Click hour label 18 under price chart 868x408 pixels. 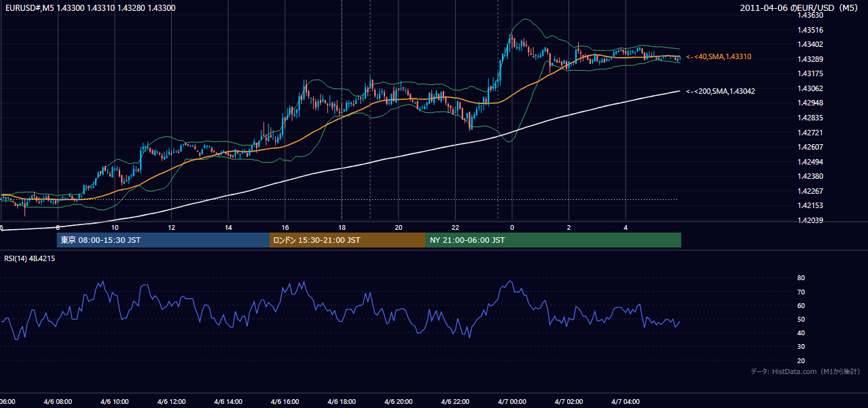[342, 227]
